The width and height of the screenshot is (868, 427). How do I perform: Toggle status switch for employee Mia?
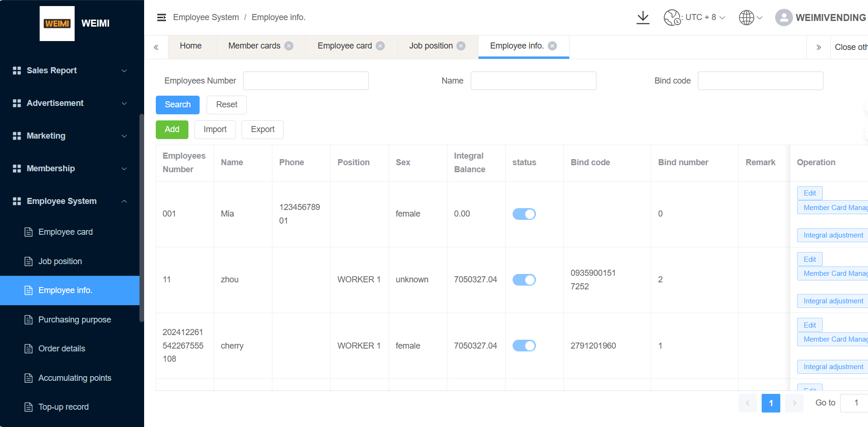tap(524, 214)
